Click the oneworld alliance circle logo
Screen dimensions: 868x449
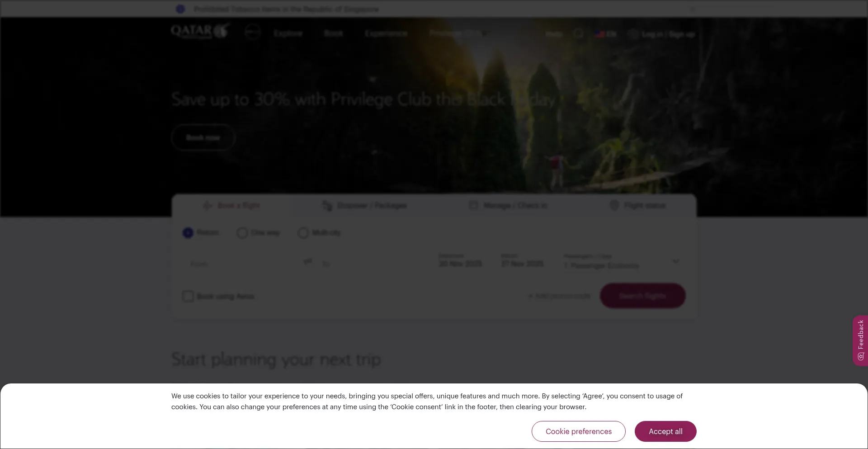(252, 32)
